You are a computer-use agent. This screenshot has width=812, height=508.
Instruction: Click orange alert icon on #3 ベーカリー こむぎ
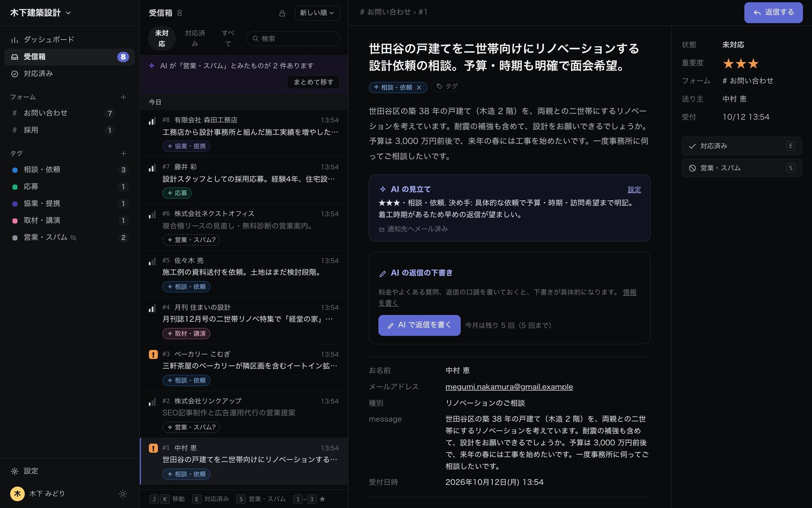coord(153,354)
